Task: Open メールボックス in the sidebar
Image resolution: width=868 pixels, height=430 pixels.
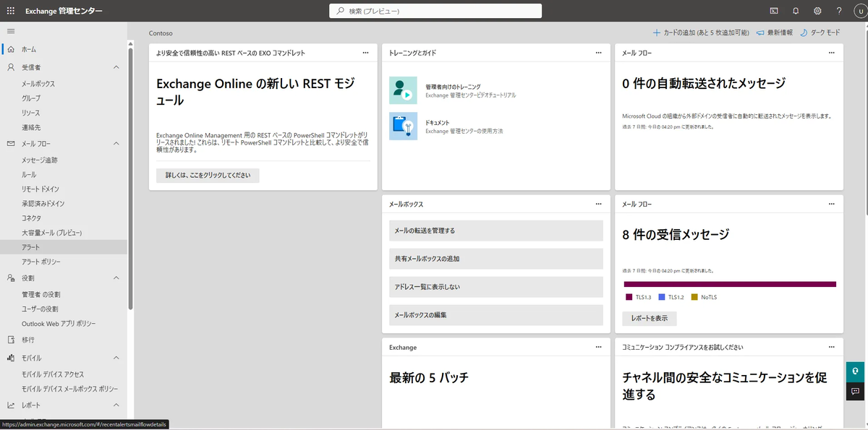Action: (x=38, y=84)
